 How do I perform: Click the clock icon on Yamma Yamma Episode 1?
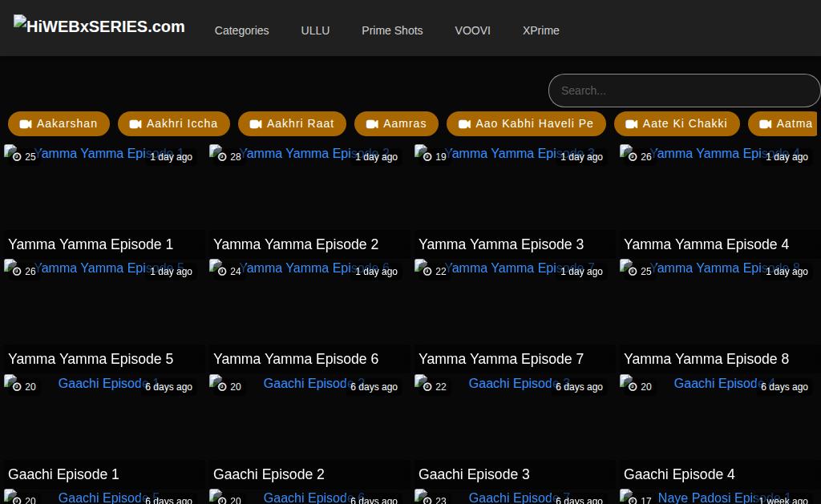click(17, 157)
